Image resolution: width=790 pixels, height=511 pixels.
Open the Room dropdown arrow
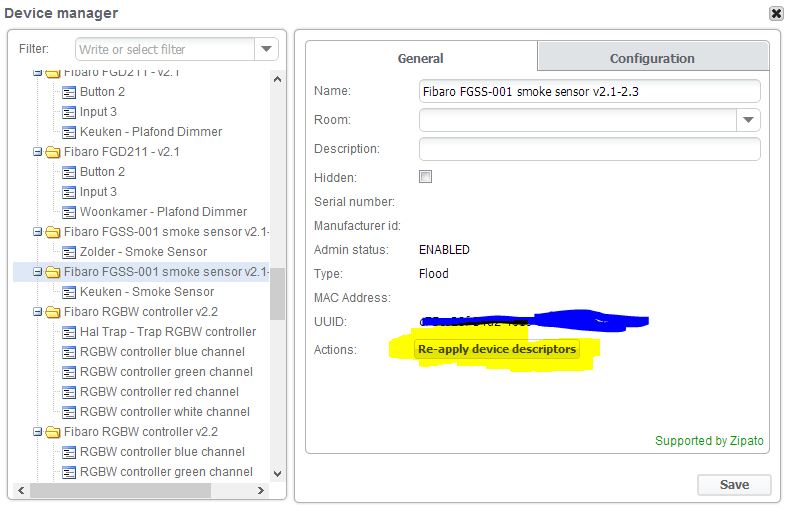click(x=749, y=120)
